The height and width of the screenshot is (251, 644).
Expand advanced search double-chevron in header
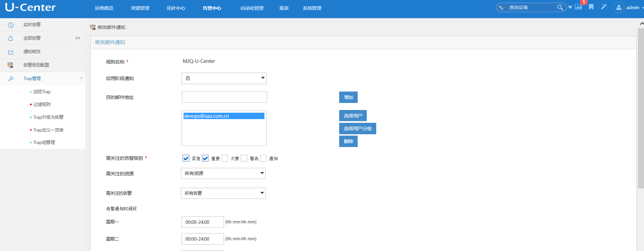pyautogui.click(x=570, y=7)
